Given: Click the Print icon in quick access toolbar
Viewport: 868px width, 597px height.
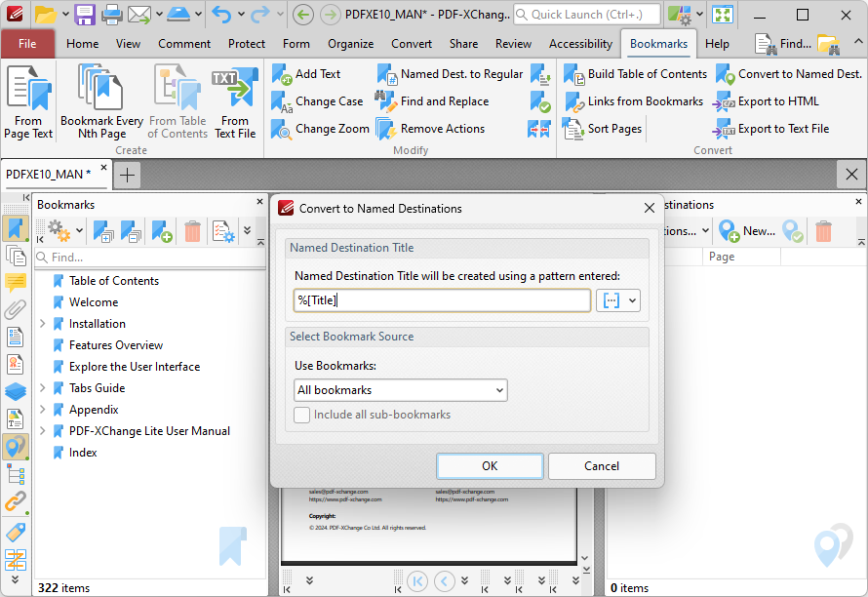Looking at the screenshot, I should click(111, 15).
